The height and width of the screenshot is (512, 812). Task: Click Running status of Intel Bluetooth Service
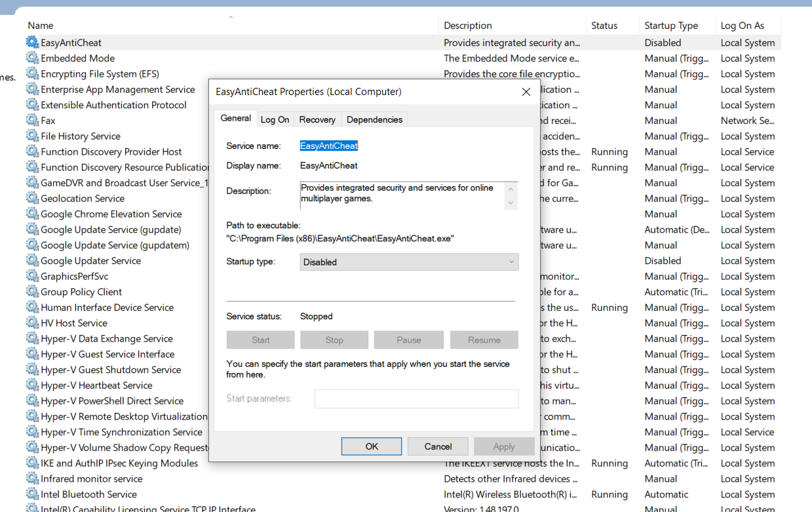coord(609,494)
